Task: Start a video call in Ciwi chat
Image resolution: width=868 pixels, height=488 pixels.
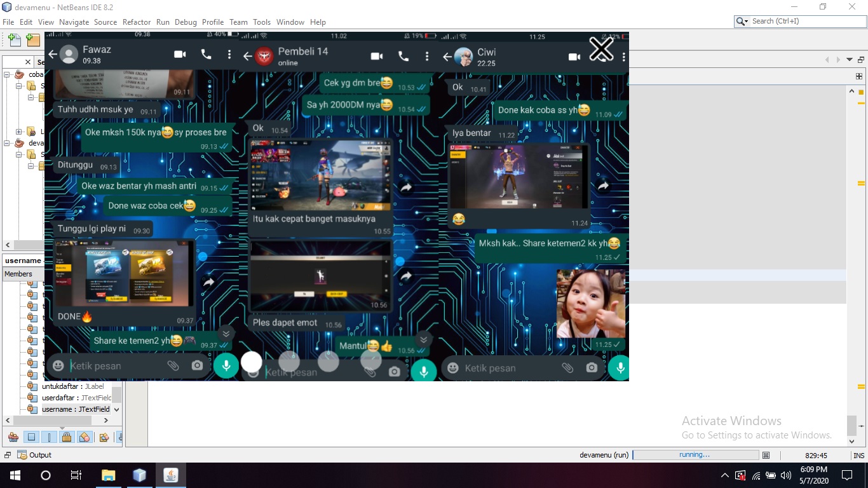Action: click(x=574, y=57)
